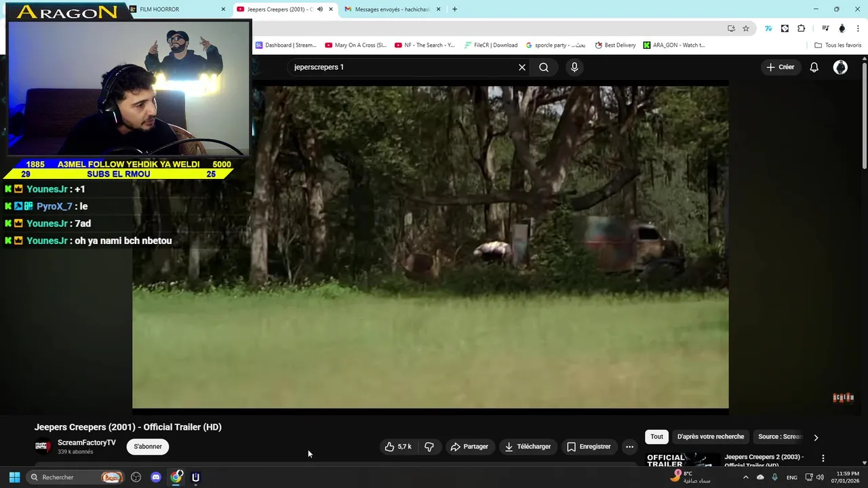Start voice search with the microphone icon

click(574, 67)
